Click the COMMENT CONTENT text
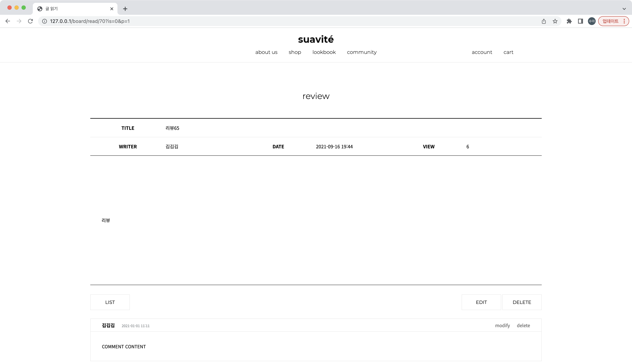This screenshot has height=364, width=632. tap(124, 347)
